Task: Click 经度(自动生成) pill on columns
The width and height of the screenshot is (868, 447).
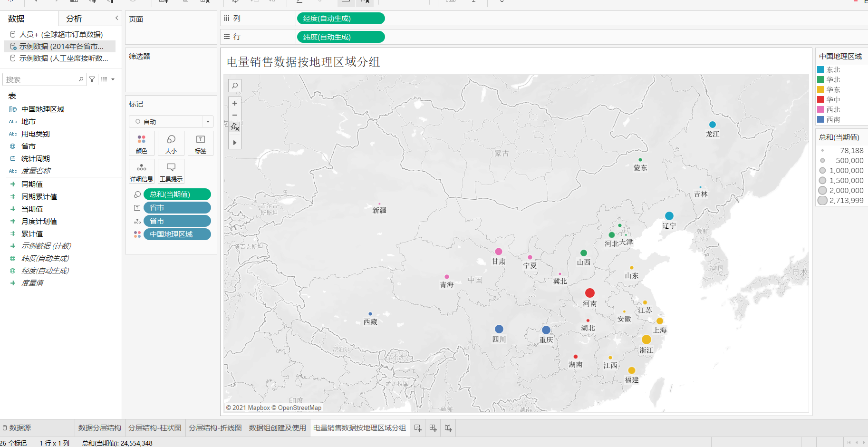Action: (x=341, y=19)
